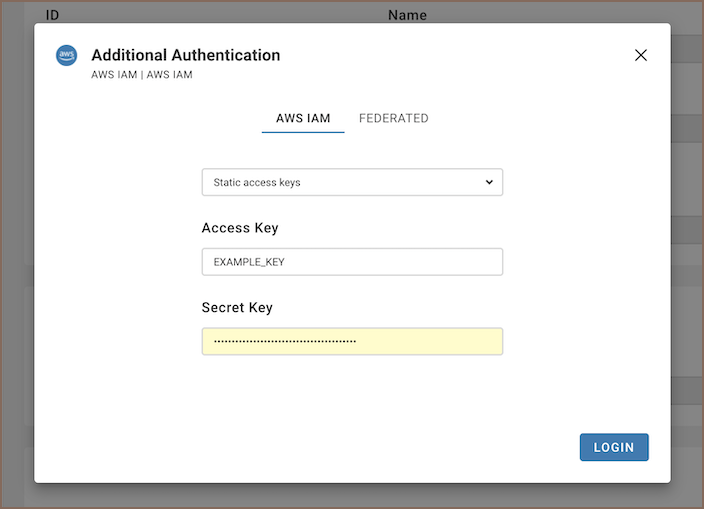704x509 pixels.
Task: Click the blue underline beneath AWS IAM tab
Action: point(303,132)
